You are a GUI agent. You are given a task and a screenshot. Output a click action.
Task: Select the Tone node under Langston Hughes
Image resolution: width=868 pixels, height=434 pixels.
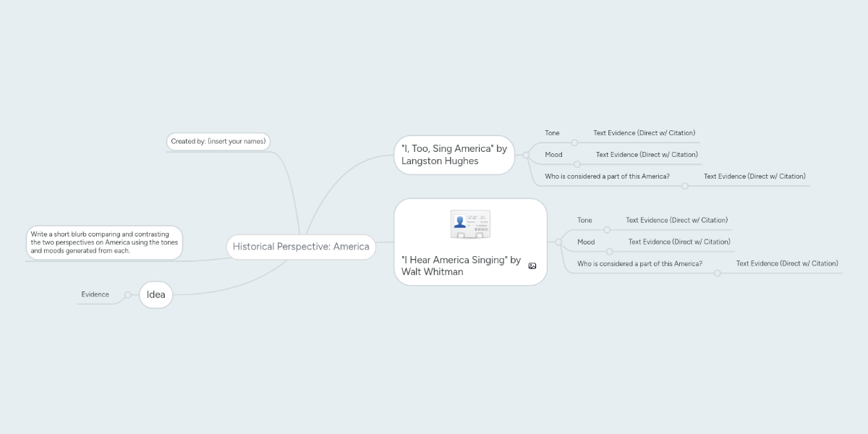(x=552, y=132)
